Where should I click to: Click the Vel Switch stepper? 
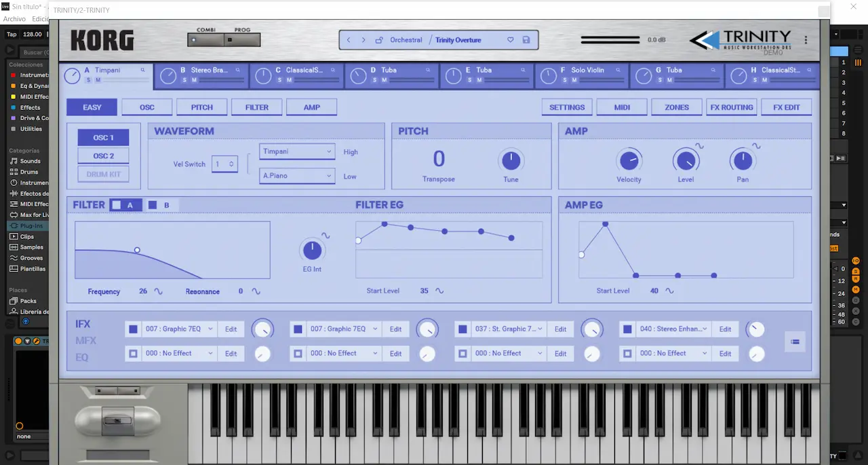pos(224,164)
